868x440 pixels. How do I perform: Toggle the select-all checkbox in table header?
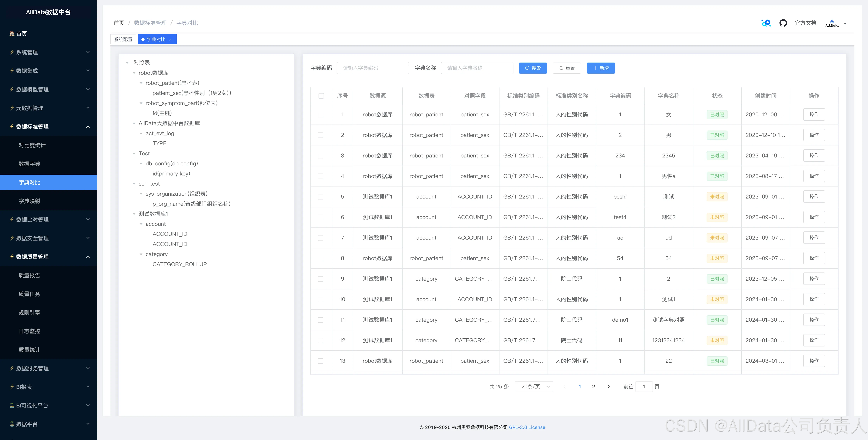click(321, 96)
